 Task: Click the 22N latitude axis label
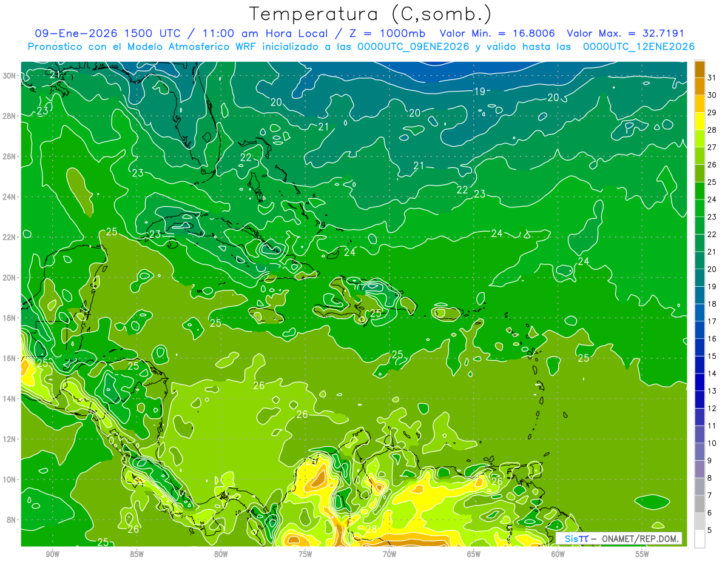[10, 237]
